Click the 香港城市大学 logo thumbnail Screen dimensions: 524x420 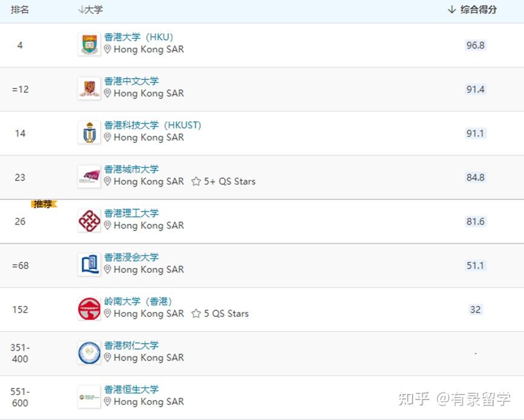click(89, 176)
